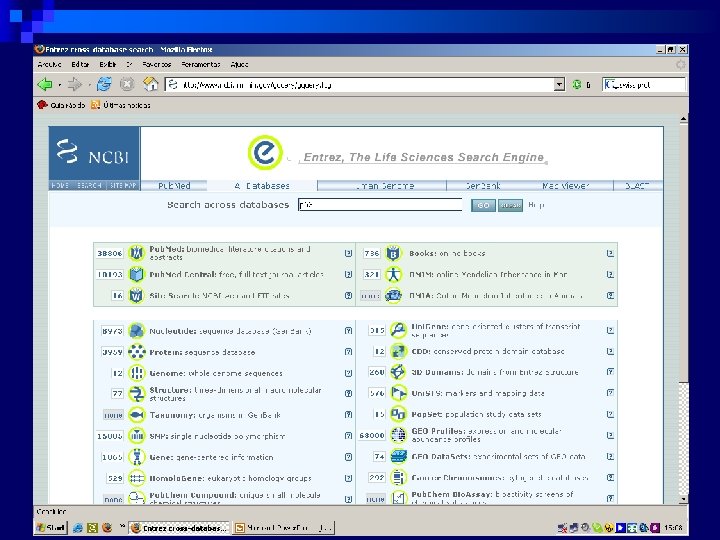Open the Archivo menu

[49, 64]
